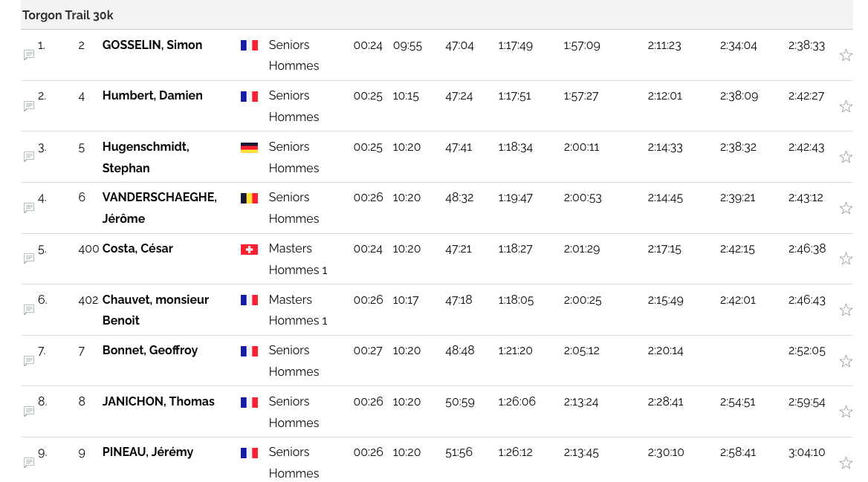Click comment icon on Hugenschmidt row
The height and width of the screenshot is (482, 868).
(29, 157)
